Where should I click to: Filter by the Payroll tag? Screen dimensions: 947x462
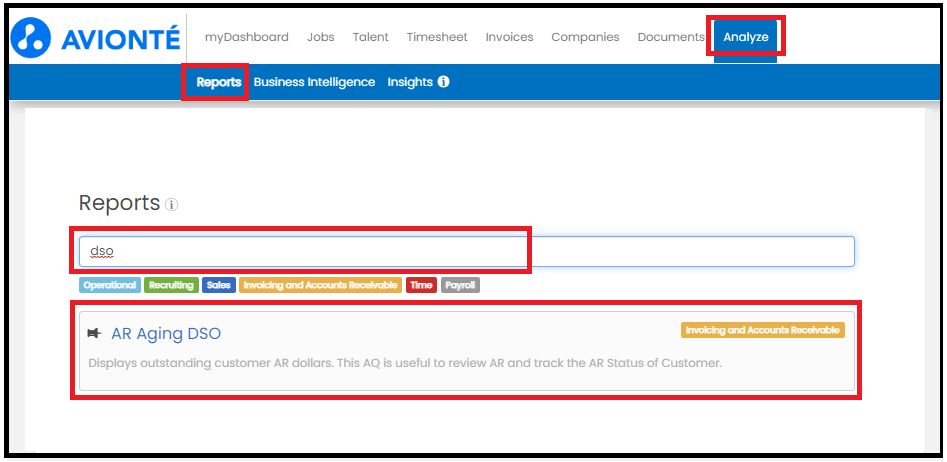point(461,285)
